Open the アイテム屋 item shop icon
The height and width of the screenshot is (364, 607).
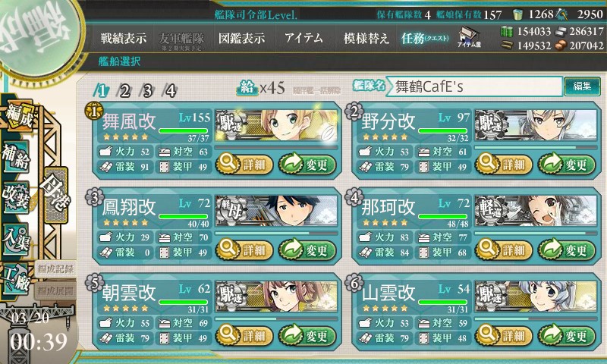coord(469,37)
